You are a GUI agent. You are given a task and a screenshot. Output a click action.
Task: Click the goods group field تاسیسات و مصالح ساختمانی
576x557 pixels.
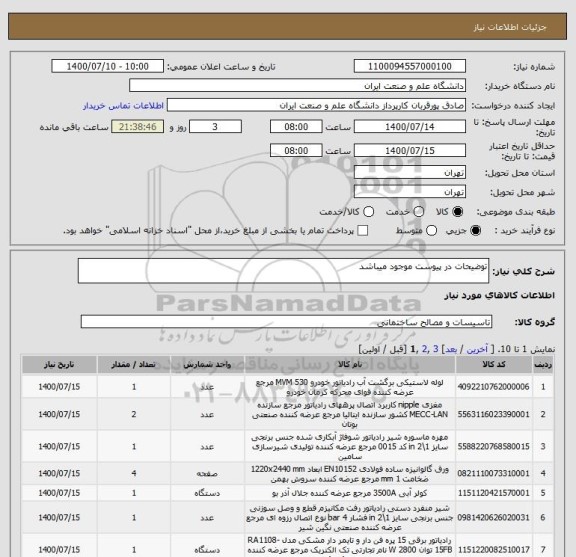coord(286,322)
